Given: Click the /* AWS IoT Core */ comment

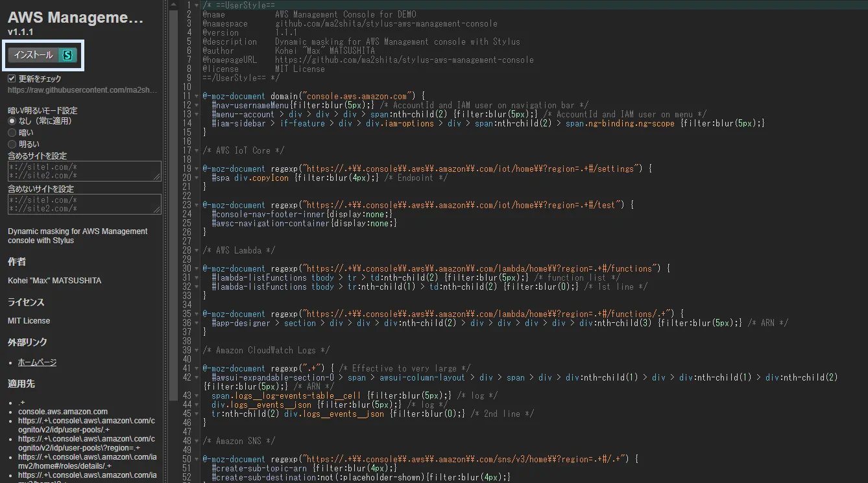Looking at the screenshot, I should click(x=243, y=150).
